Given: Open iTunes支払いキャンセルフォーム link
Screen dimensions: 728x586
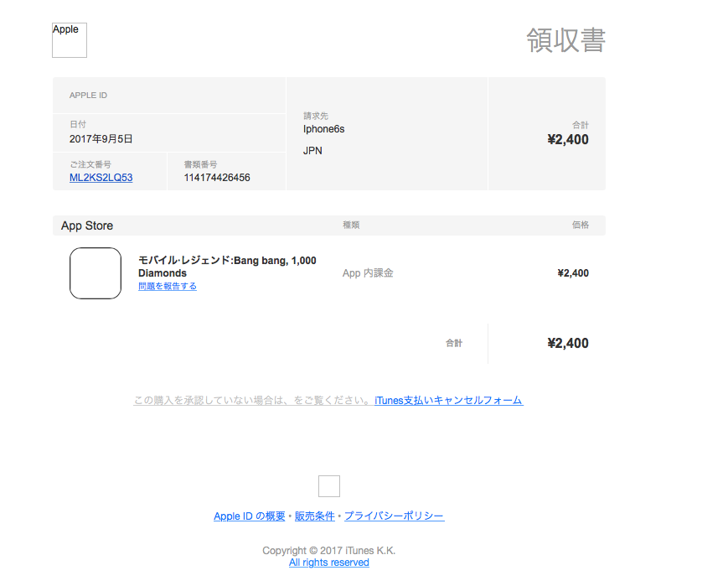Looking at the screenshot, I should (x=448, y=401).
